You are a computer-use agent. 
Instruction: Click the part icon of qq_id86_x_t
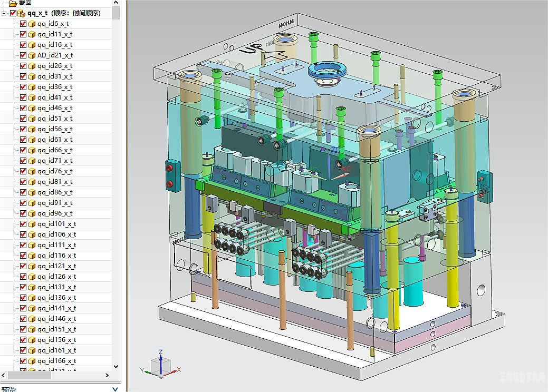[x=32, y=192]
